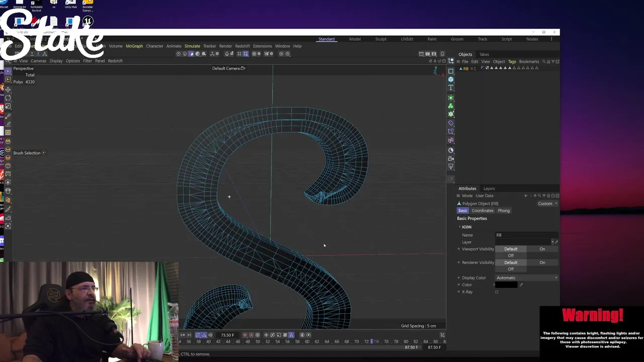
Task: Toggle the timeline loop preview range icon
Action: click(198, 335)
